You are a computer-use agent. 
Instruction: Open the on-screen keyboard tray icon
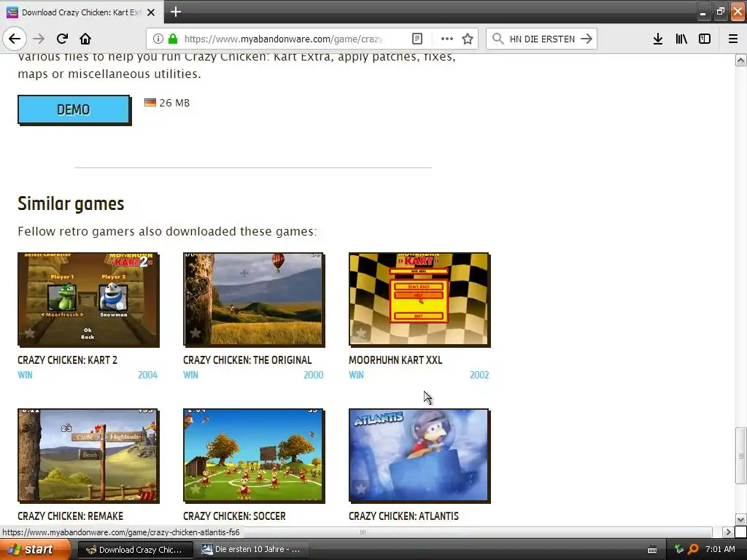point(652,550)
